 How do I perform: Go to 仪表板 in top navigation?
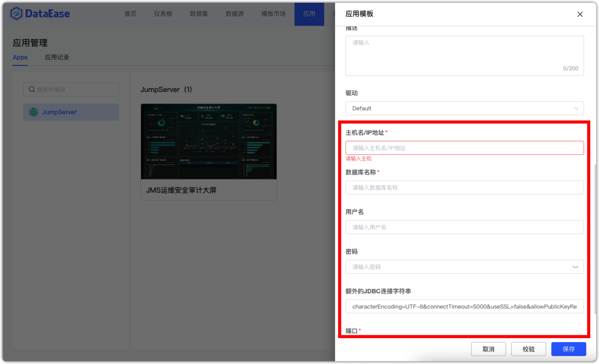tap(163, 14)
